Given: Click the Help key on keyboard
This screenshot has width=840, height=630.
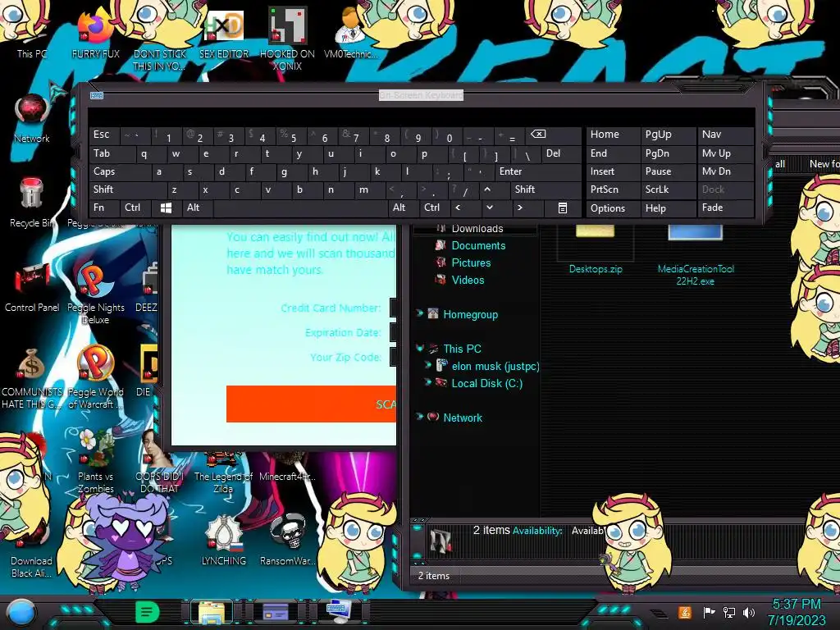Looking at the screenshot, I should 668,208.
